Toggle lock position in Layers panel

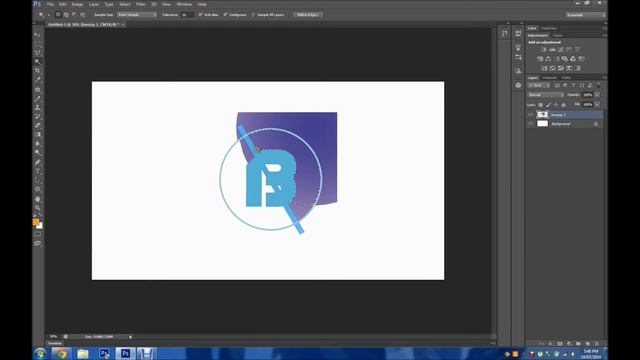[556, 105]
